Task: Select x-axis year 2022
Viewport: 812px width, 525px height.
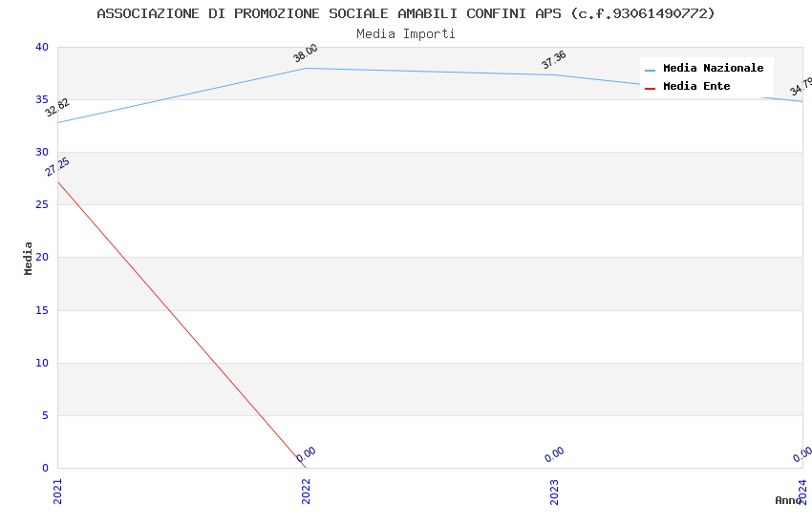Action: [306, 492]
